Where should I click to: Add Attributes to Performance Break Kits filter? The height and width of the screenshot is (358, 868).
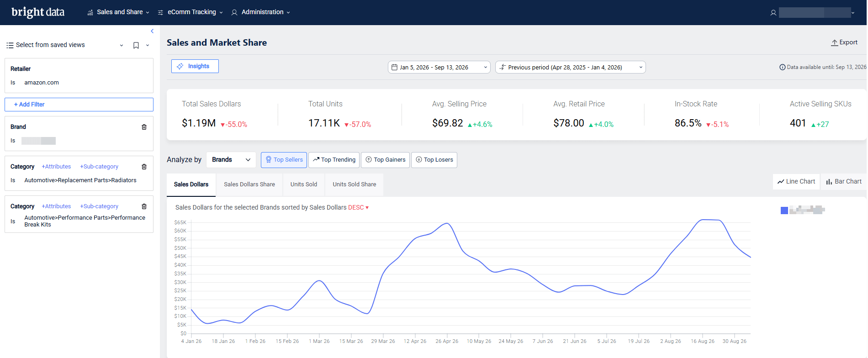click(x=56, y=206)
